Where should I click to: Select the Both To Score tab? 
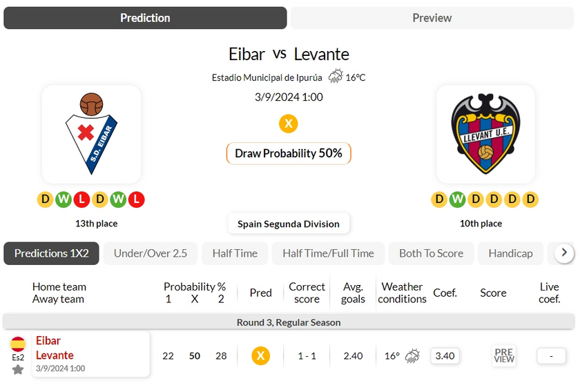pyautogui.click(x=431, y=253)
